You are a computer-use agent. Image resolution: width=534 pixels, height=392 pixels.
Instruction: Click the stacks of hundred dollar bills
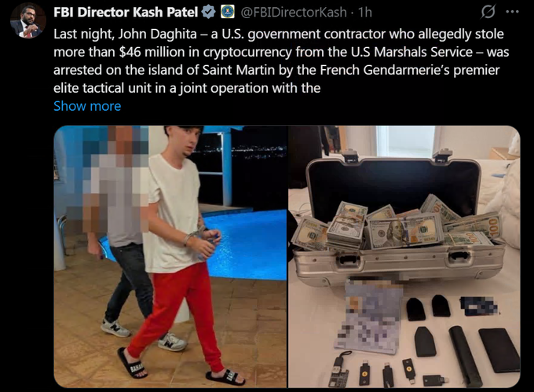397,223
